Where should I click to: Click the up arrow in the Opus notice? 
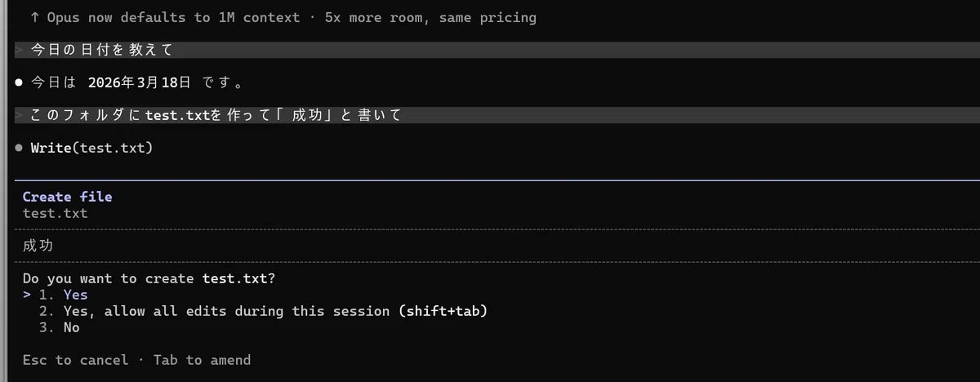coord(35,17)
